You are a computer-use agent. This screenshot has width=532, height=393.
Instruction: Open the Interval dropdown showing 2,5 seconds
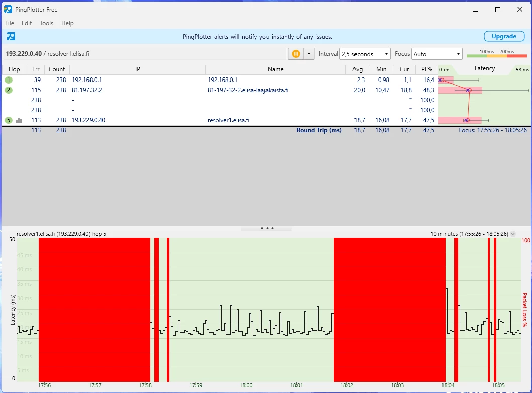pyautogui.click(x=365, y=54)
